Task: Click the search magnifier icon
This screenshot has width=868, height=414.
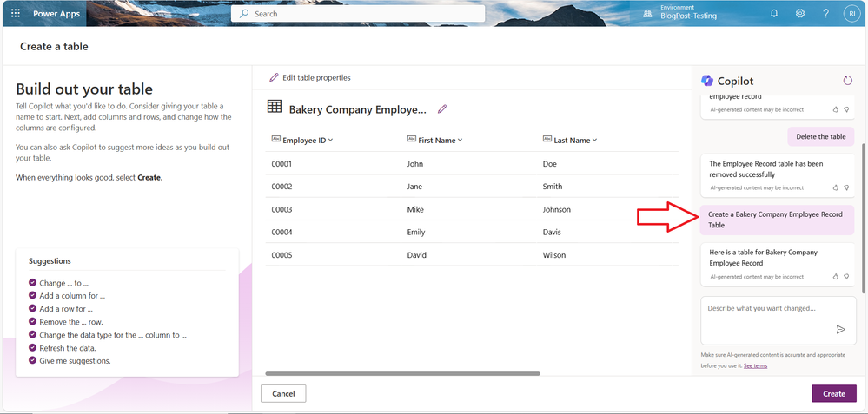Action: pyautogui.click(x=243, y=14)
